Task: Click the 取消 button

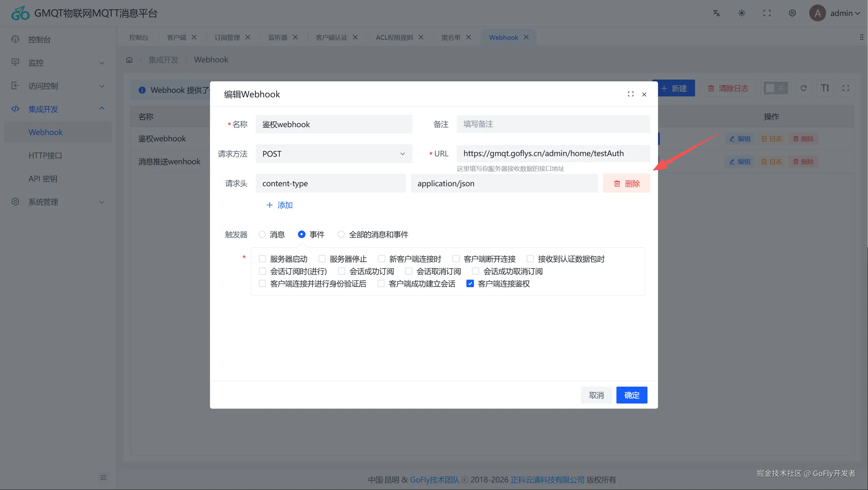Action: click(597, 395)
